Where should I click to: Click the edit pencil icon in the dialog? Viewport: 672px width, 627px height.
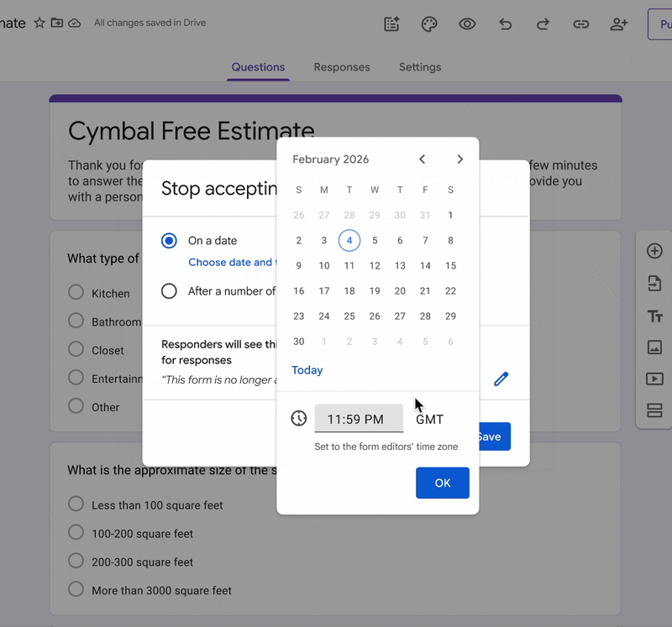click(501, 379)
